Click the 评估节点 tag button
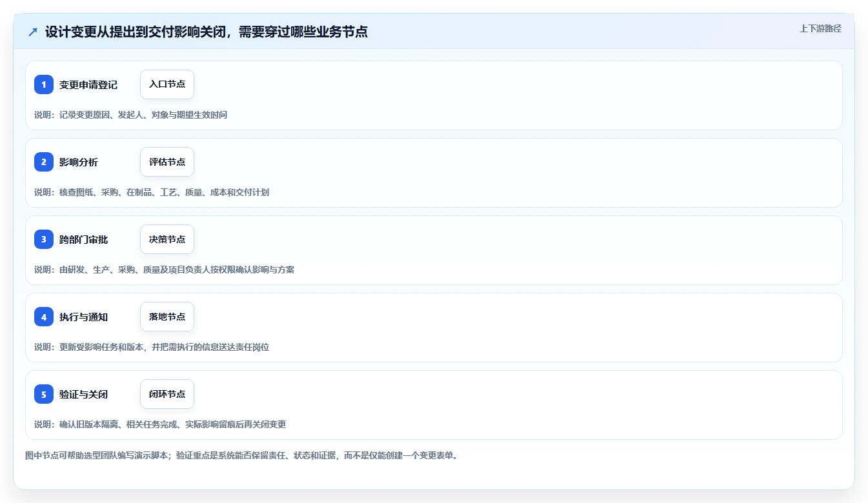This screenshot has height=503, width=868. click(x=167, y=162)
